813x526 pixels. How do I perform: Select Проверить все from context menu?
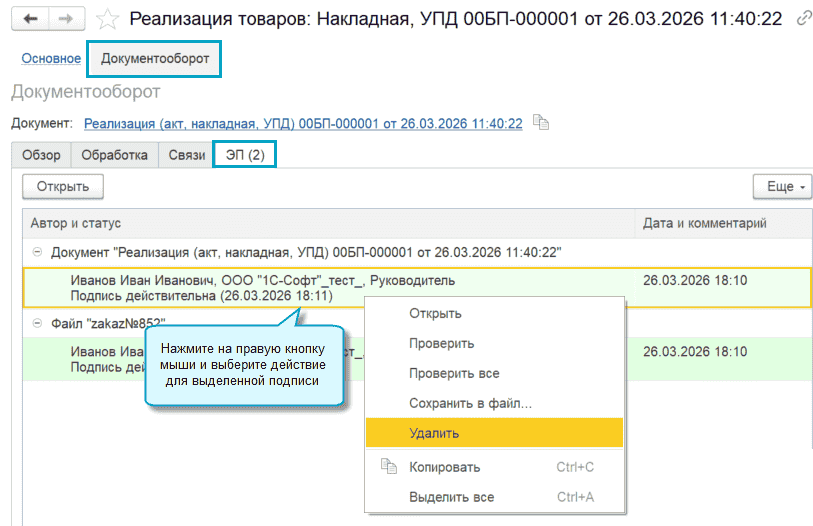point(454,373)
